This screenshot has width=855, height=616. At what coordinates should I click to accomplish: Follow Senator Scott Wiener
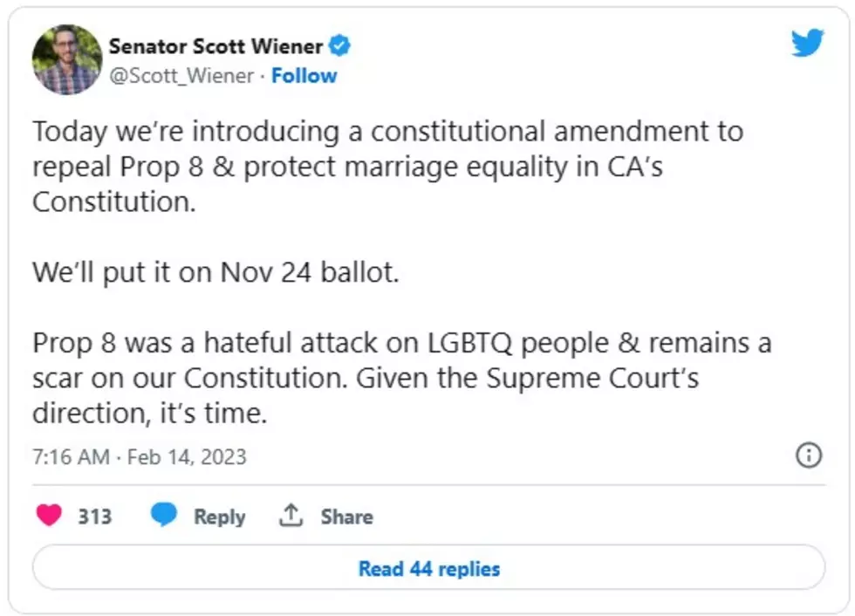click(304, 76)
